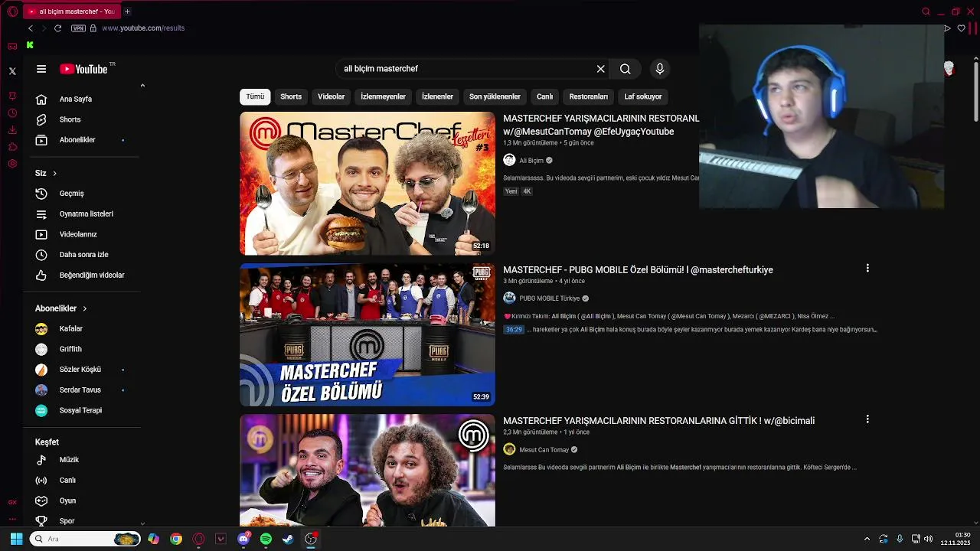Viewport: 980px width, 551px height.
Task: Open options menu for PUBG MOBILE video
Action: pyautogui.click(x=867, y=269)
